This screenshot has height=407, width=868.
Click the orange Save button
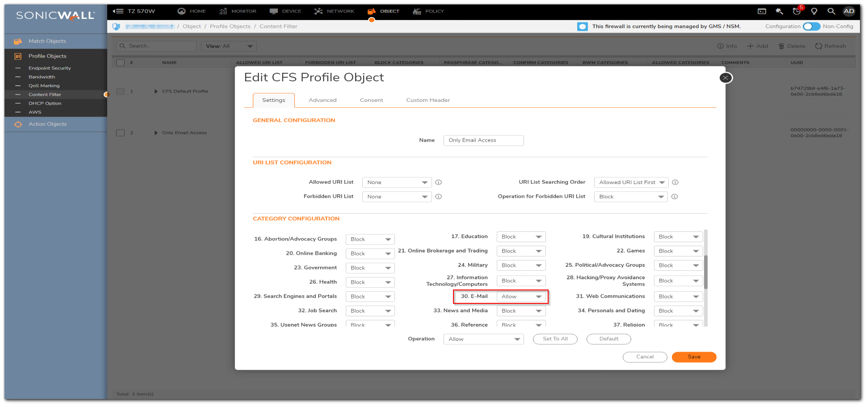click(693, 357)
